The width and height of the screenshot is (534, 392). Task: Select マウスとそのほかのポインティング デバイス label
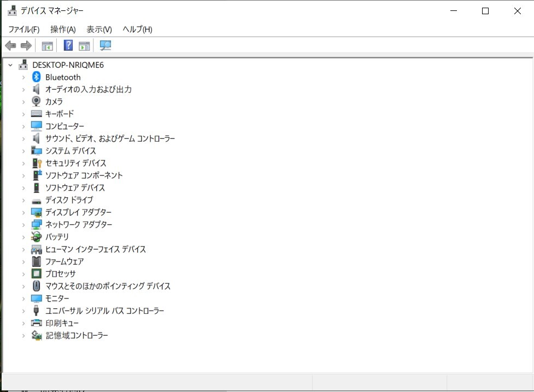coord(108,286)
